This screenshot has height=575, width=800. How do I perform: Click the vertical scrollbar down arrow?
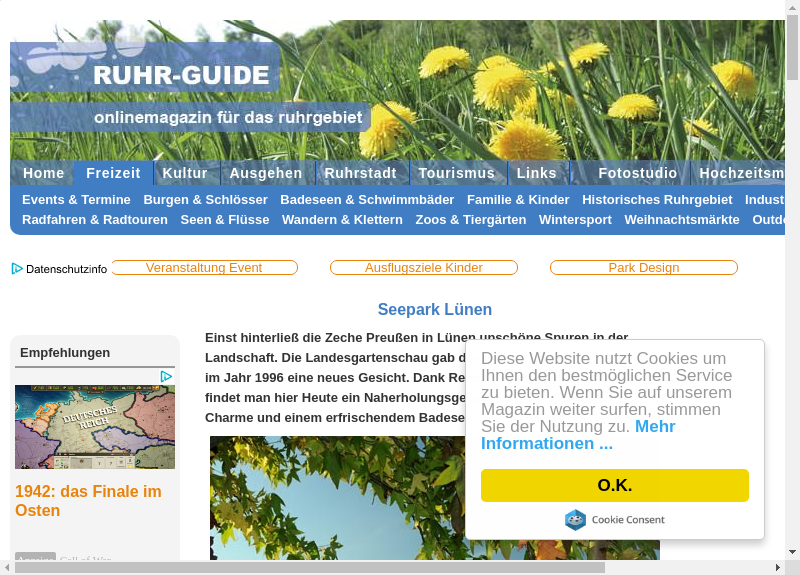(x=792, y=552)
